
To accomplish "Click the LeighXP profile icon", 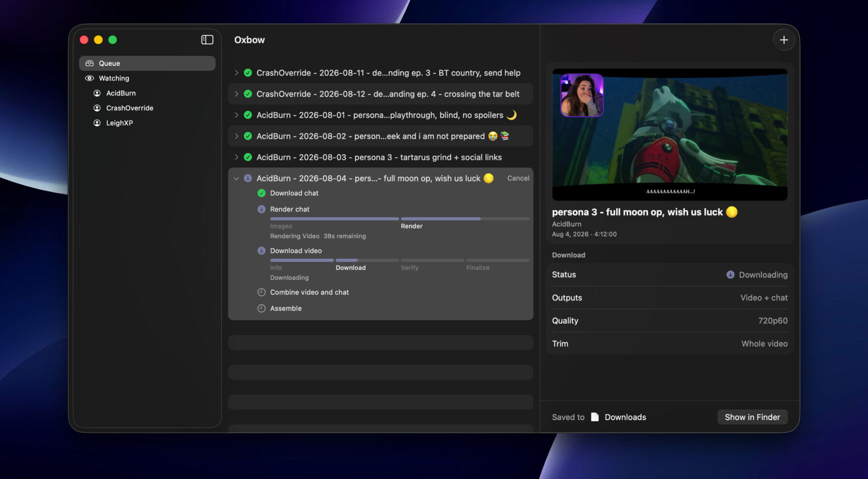I will click(97, 123).
